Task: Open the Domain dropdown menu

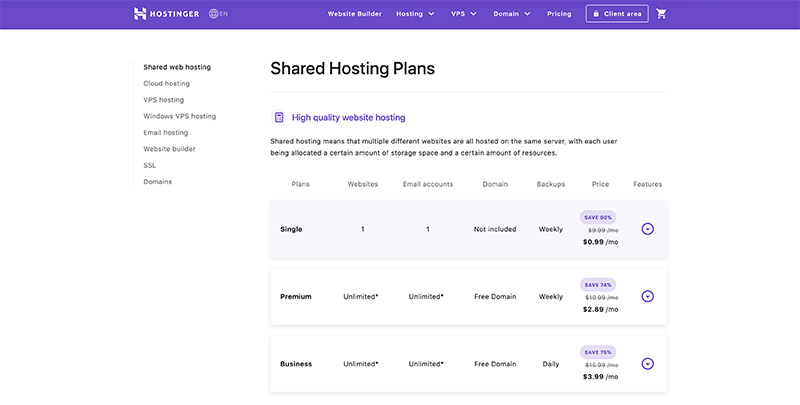Action: click(x=512, y=14)
